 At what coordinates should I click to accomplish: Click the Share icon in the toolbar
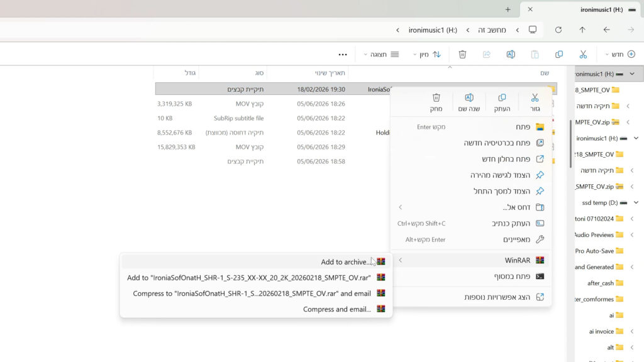tap(486, 54)
